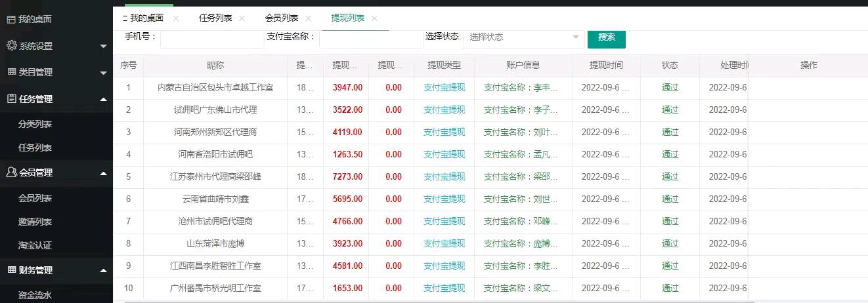
Task: Click the 手机号 input field
Action: point(211,38)
